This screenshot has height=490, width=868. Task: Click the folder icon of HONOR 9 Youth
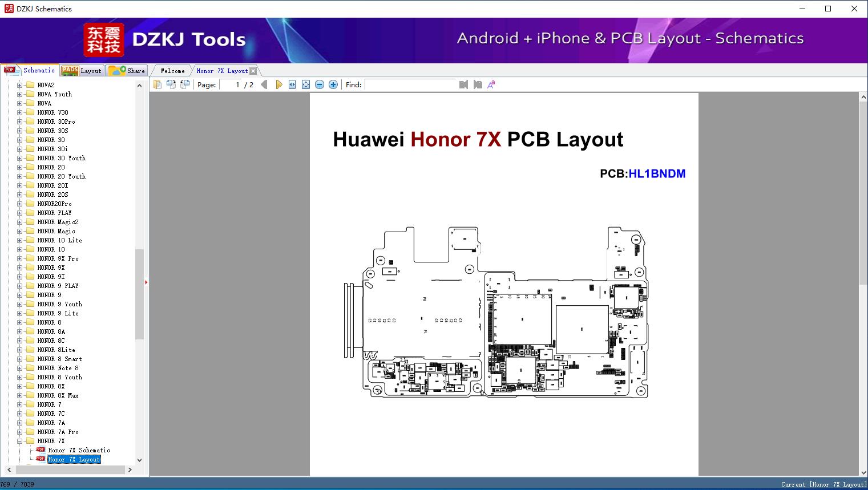click(30, 304)
